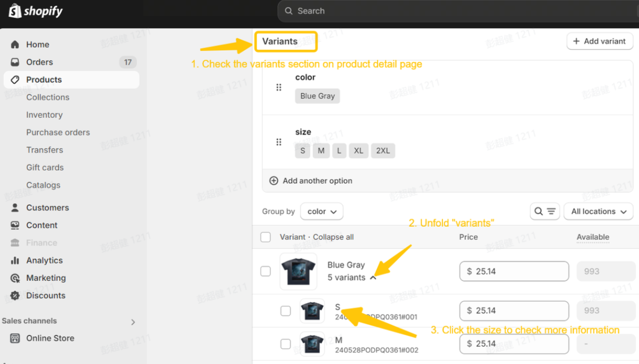Collapse the Blue Gray 5 variants list

coord(373,278)
